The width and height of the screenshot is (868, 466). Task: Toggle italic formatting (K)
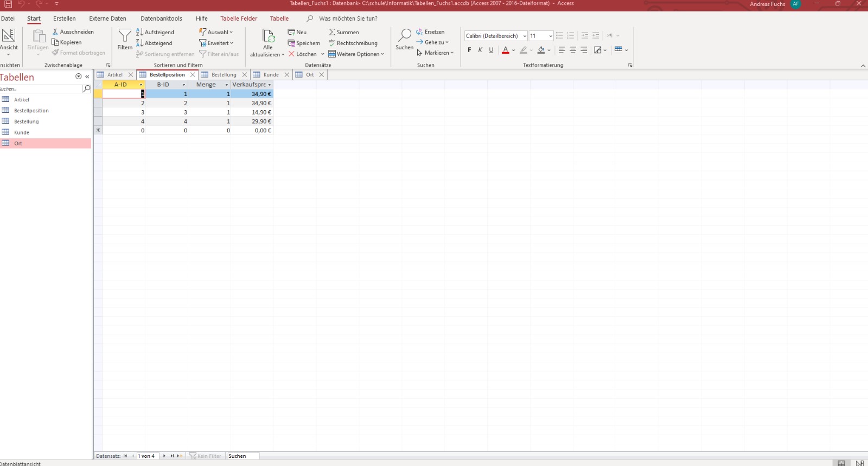click(480, 50)
